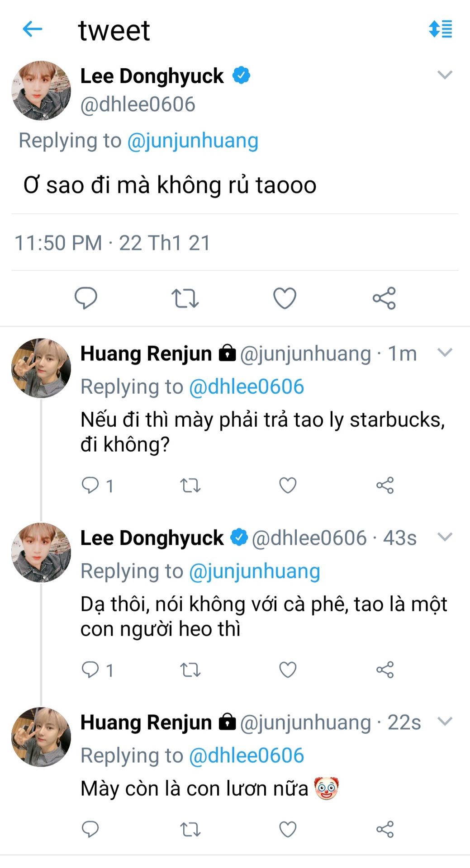Open @junjunhuang link in main tweet's reply line
This screenshot has height=868, width=470.
click(193, 141)
